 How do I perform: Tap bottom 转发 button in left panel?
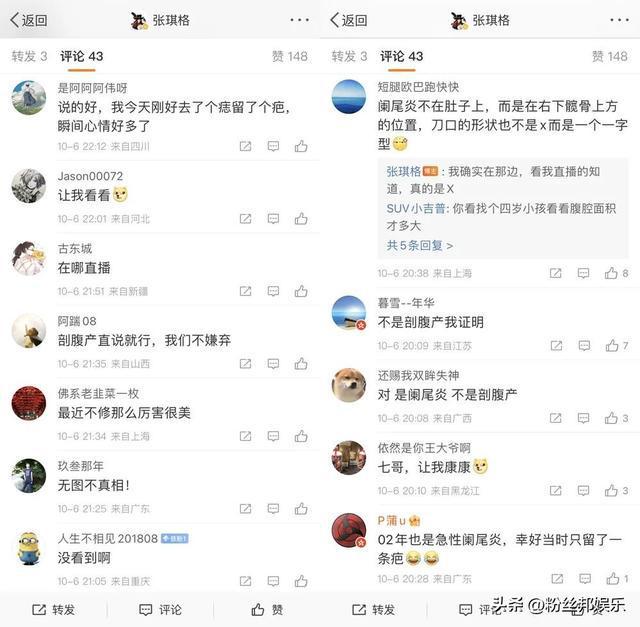pyautogui.click(x=53, y=610)
